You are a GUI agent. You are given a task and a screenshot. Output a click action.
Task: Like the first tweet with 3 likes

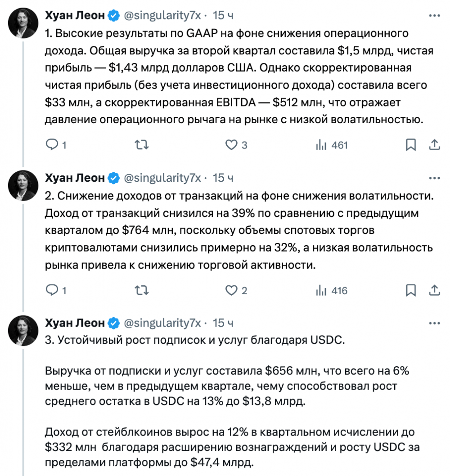[x=231, y=145]
